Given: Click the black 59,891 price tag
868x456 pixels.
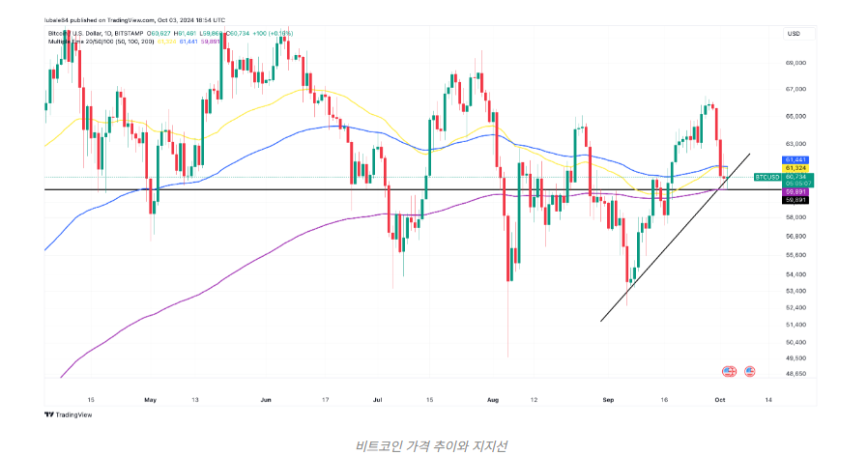Looking at the screenshot, I should click(796, 199).
